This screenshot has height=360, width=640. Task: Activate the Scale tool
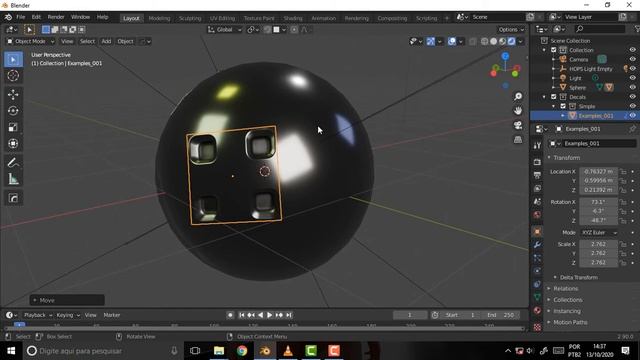click(x=13, y=127)
